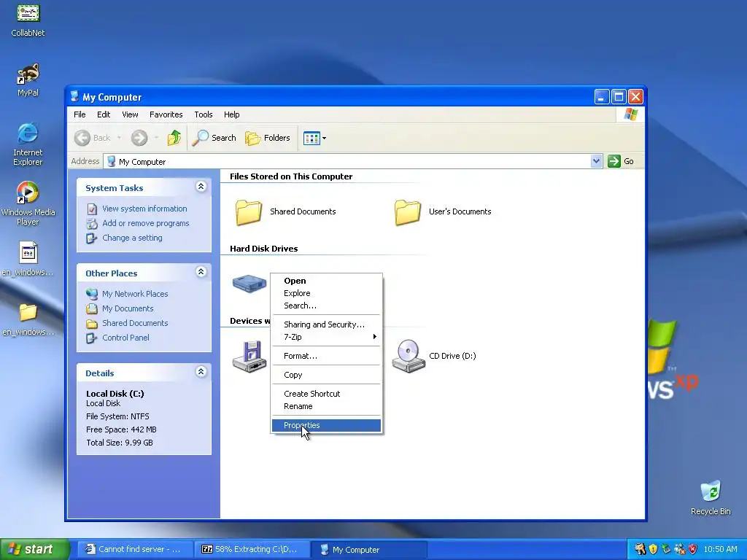Click View system information link
Screen dimensions: 747x560
pos(144,209)
